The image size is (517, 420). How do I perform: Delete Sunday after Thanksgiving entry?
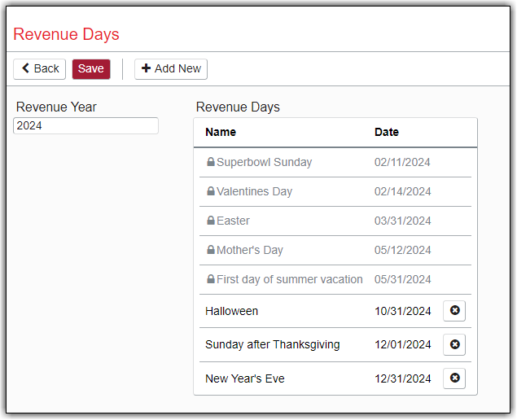click(x=454, y=345)
